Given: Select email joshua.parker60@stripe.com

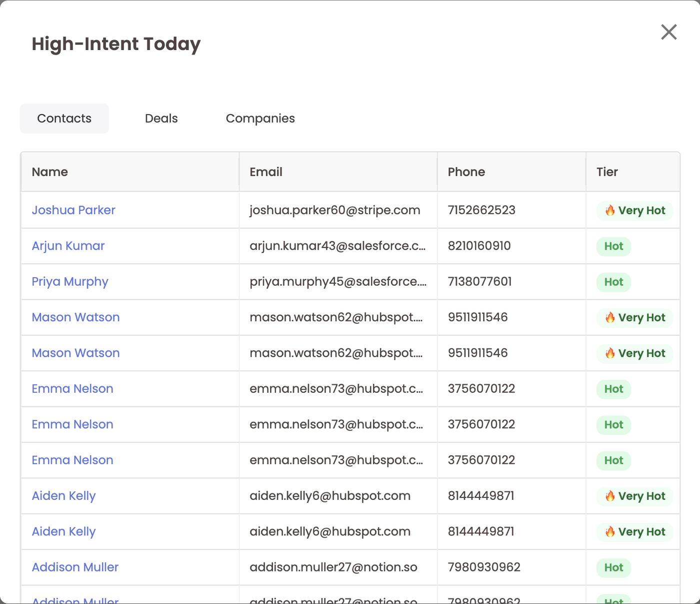Looking at the screenshot, I should point(335,210).
